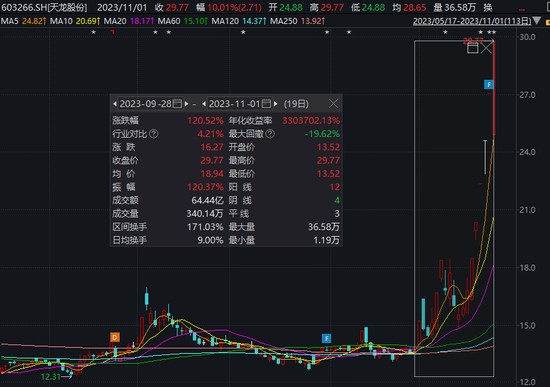
Task: Click help icon next to 最大回撤
Action: pyautogui.click(x=270, y=134)
